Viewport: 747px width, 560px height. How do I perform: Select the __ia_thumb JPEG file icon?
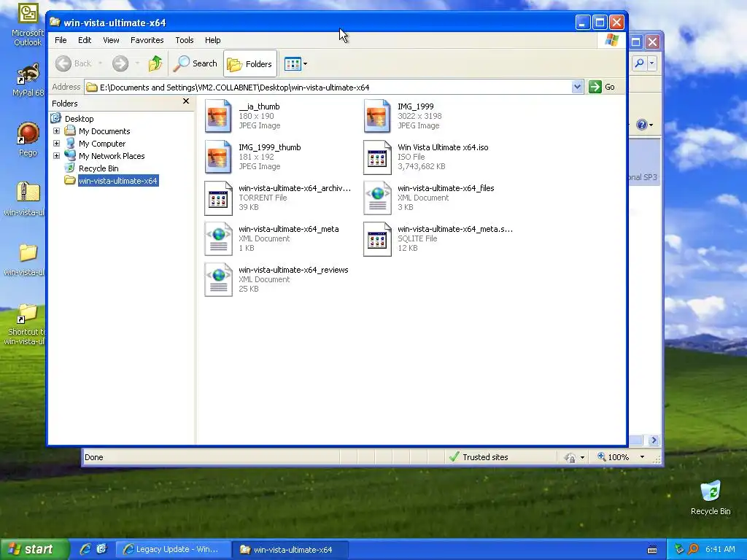tap(217, 116)
